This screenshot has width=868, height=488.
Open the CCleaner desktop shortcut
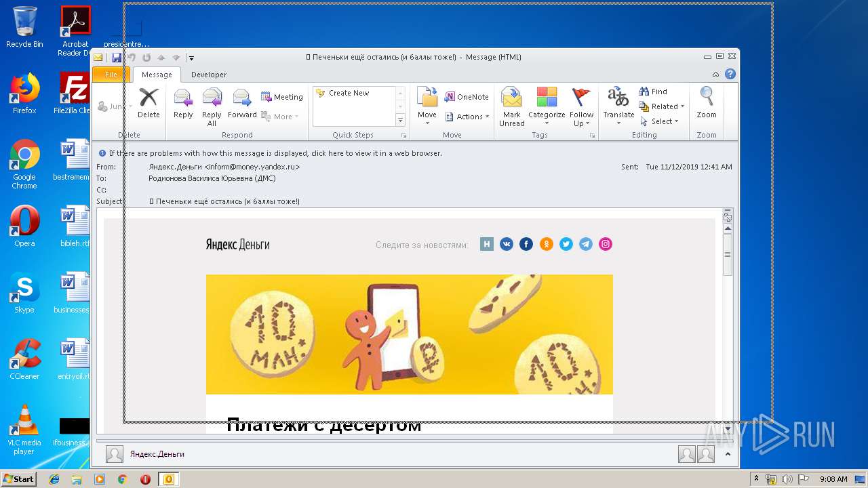click(24, 359)
